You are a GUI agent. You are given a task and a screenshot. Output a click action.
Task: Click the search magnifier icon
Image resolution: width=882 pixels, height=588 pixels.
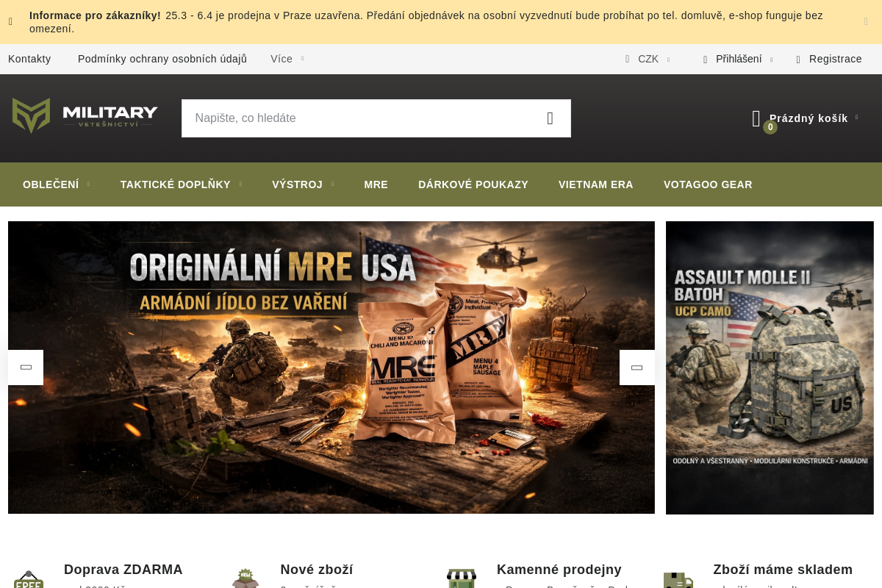(x=550, y=118)
